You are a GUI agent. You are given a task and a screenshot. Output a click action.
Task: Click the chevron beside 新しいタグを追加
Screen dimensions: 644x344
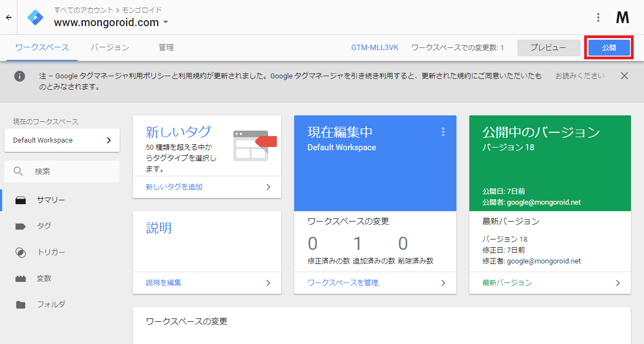coord(268,187)
